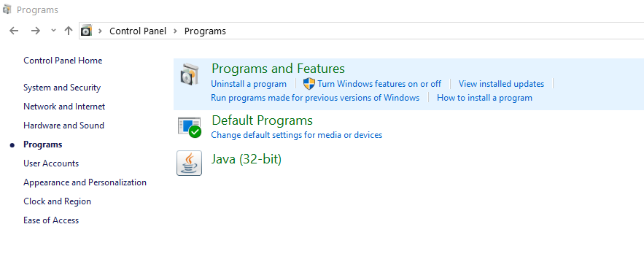
Task: Go back with the left arrow
Action: tap(14, 31)
